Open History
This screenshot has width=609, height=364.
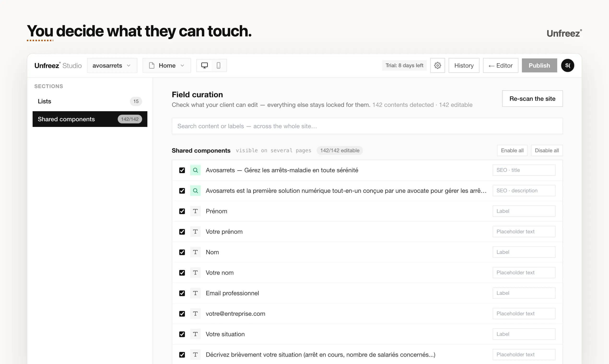464,65
